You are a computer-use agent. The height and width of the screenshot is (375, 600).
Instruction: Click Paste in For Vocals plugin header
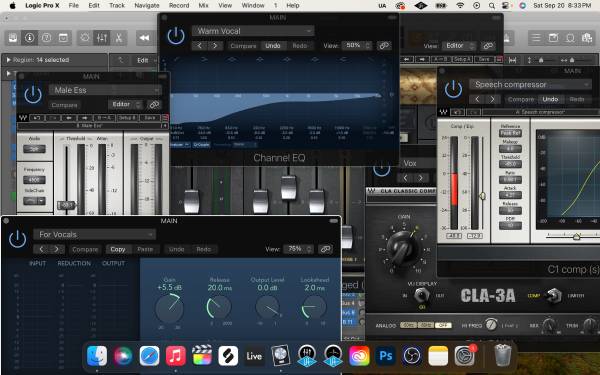(x=145, y=249)
